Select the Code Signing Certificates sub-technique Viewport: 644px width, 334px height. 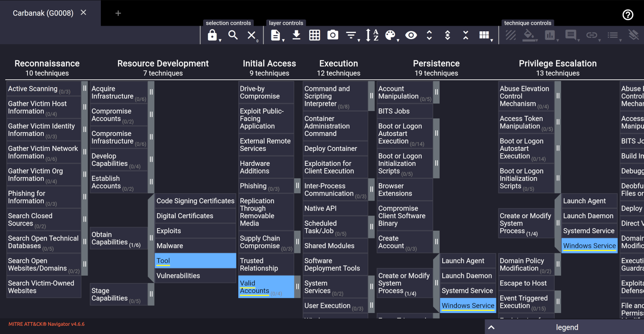coord(195,201)
